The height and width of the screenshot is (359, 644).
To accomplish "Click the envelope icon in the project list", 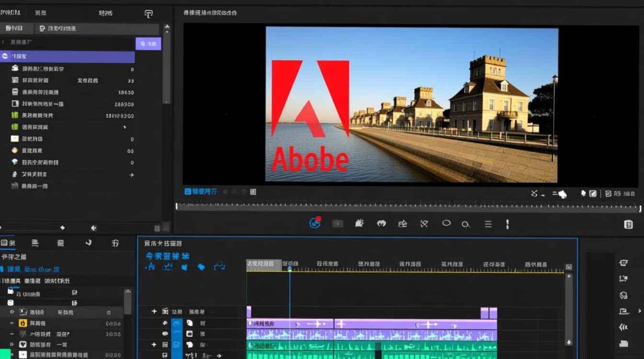I will coord(15,139).
